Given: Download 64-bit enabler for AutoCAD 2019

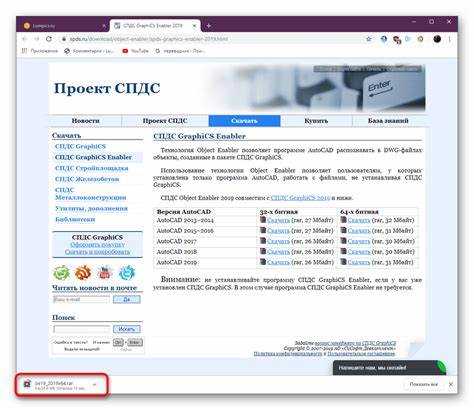Looking at the screenshot, I should 359,262.
